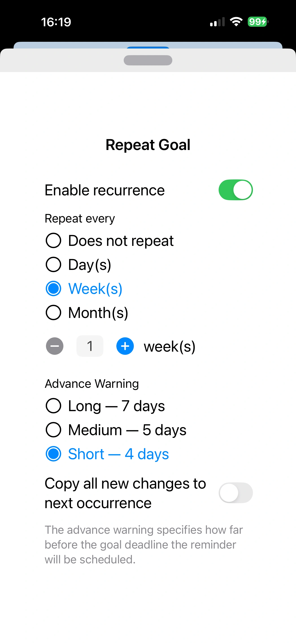
Task: Enable Copy all new changes switch
Action: pos(236,493)
